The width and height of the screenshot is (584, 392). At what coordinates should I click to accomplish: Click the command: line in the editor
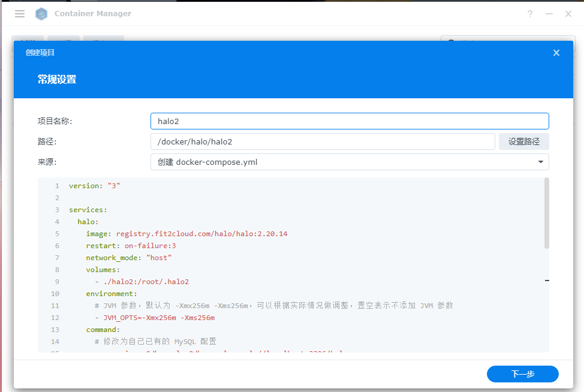point(103,330)
